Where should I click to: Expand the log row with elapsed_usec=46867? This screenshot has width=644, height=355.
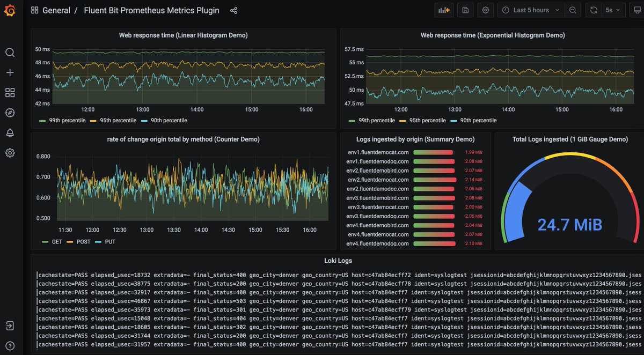(339, 301)
